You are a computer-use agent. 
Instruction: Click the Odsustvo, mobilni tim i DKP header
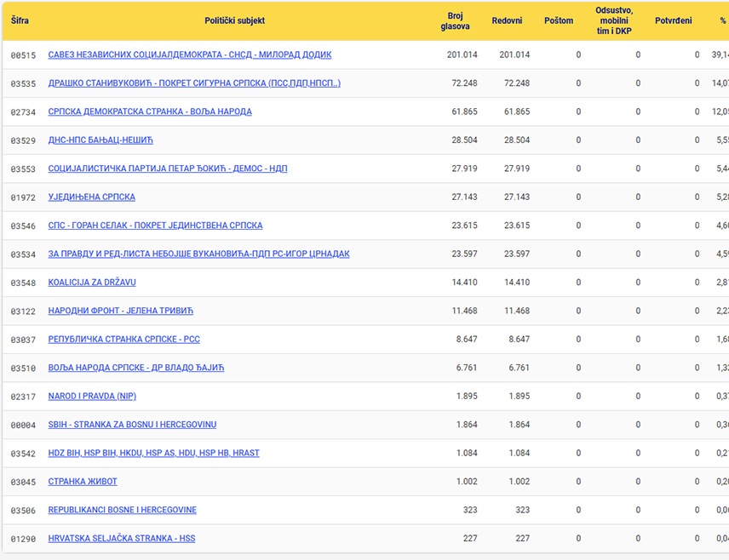[614, 21]
